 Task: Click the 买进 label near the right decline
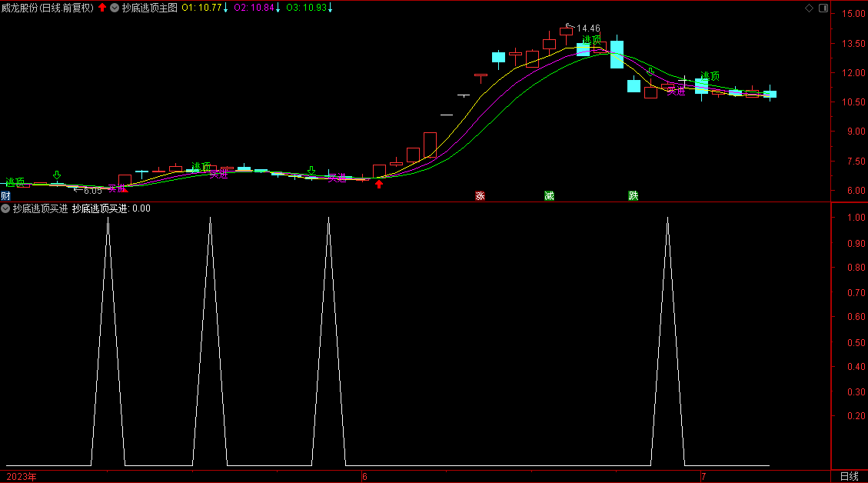(676, 91)
